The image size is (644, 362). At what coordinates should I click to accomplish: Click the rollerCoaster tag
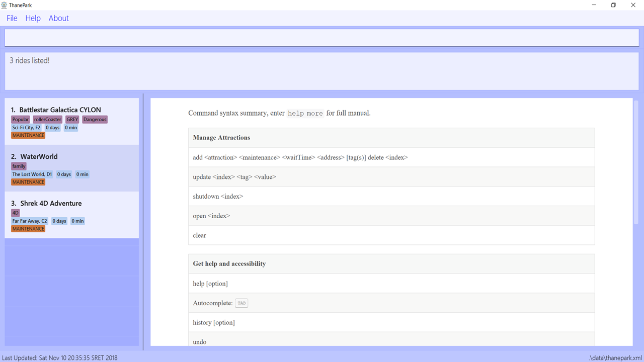click(48, 120)
